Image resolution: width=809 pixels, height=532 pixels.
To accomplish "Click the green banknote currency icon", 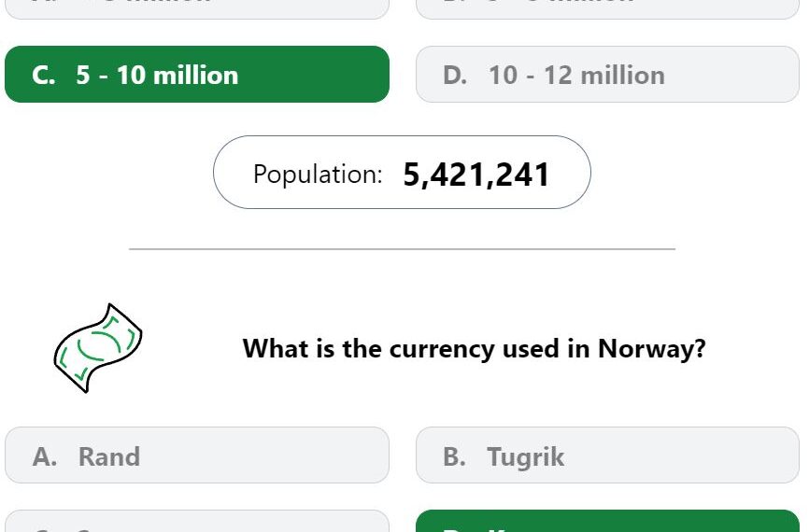I will [x=98, y=348].
